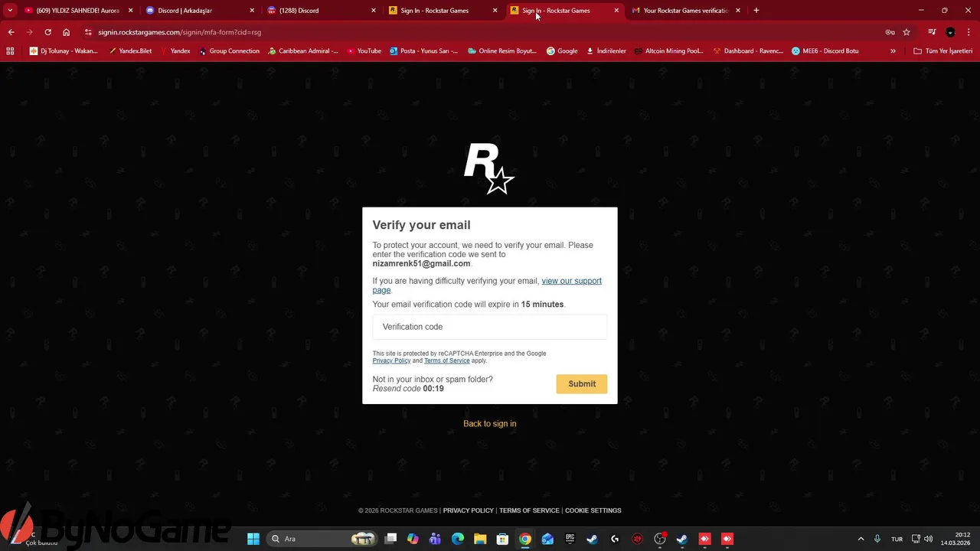Open the microphone tray icon
980x551 pixels.
(877, 539)
